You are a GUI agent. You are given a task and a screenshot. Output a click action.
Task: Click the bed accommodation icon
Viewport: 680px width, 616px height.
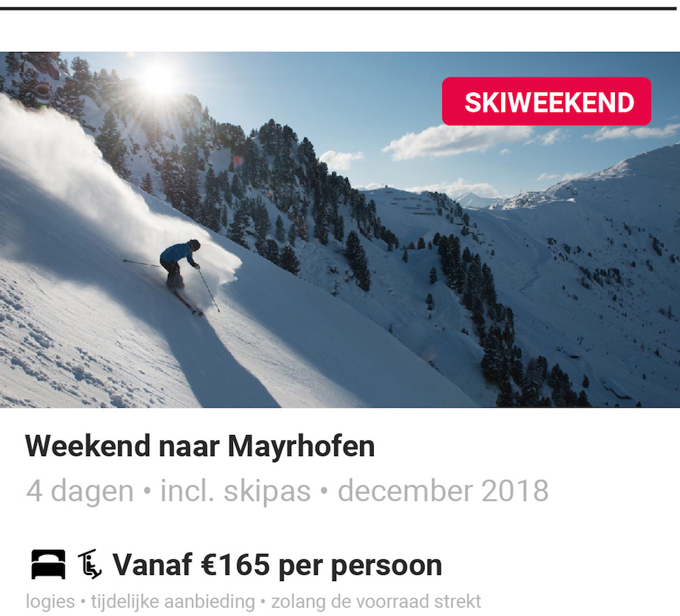point(48,564)
